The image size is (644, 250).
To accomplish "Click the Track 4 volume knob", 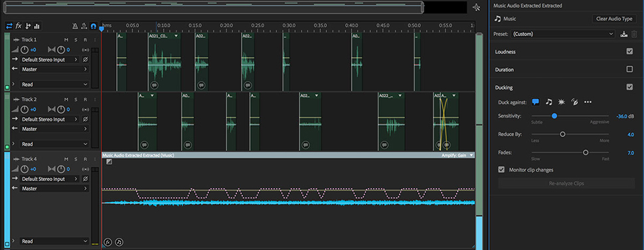I will click(x=24, y=169).
